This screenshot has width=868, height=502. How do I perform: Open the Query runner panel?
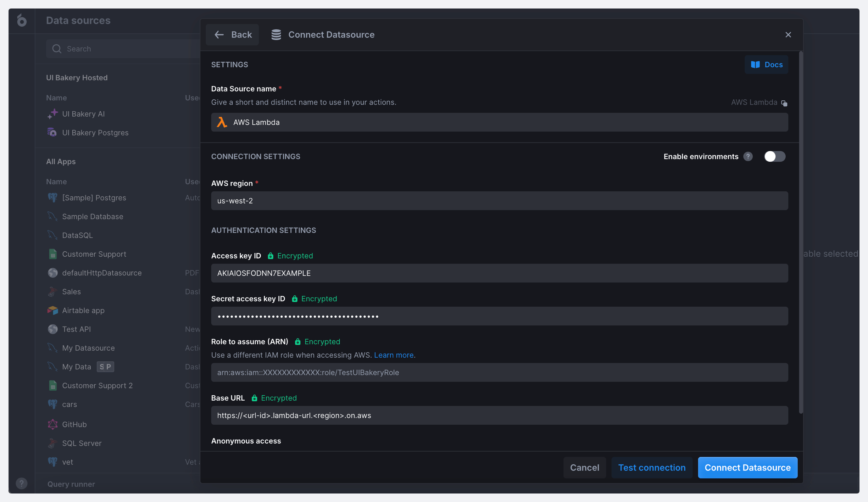coord(71,484)
